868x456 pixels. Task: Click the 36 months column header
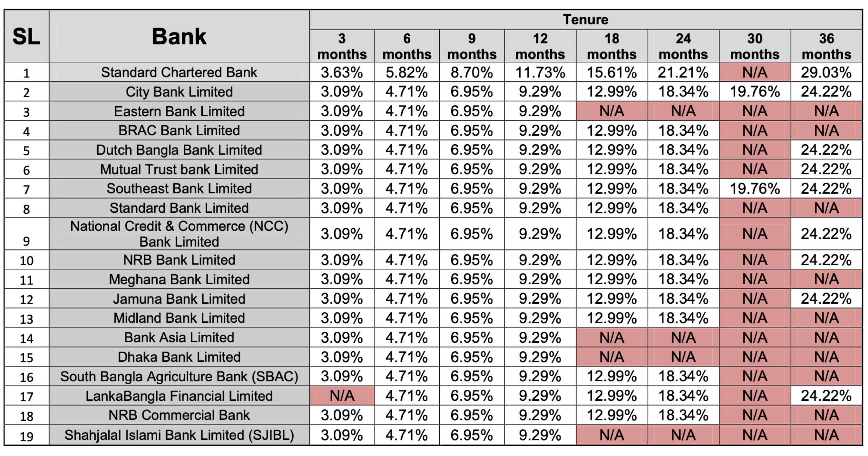tap(826, 46)
